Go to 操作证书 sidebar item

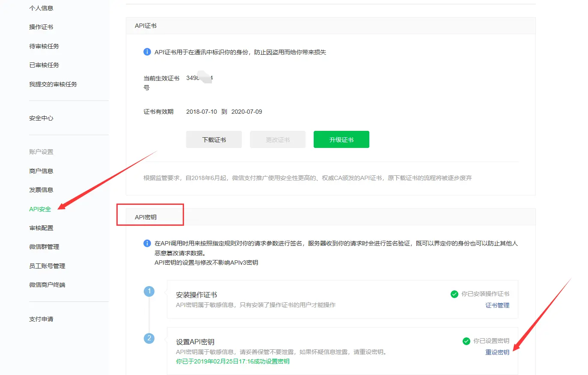41,27
